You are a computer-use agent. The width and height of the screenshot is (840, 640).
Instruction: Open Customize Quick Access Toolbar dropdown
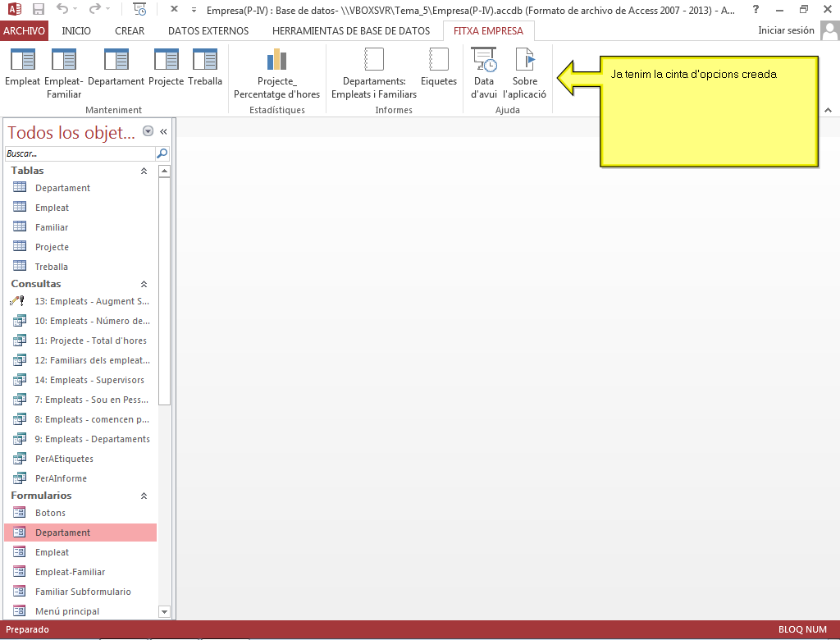coord(194,10)
